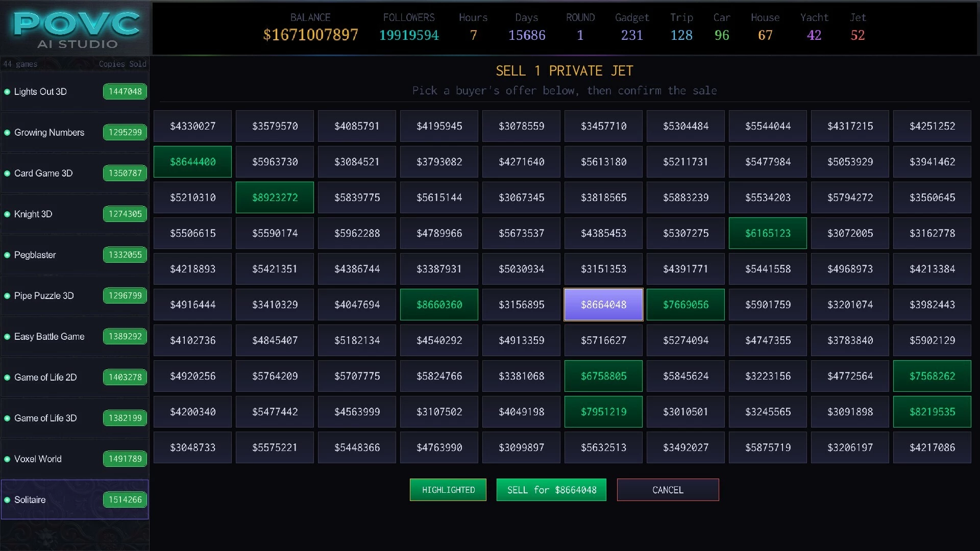The image size is (980, 551).
Task: Click the 1447048 copies sold badge
Action: point(125,91)
